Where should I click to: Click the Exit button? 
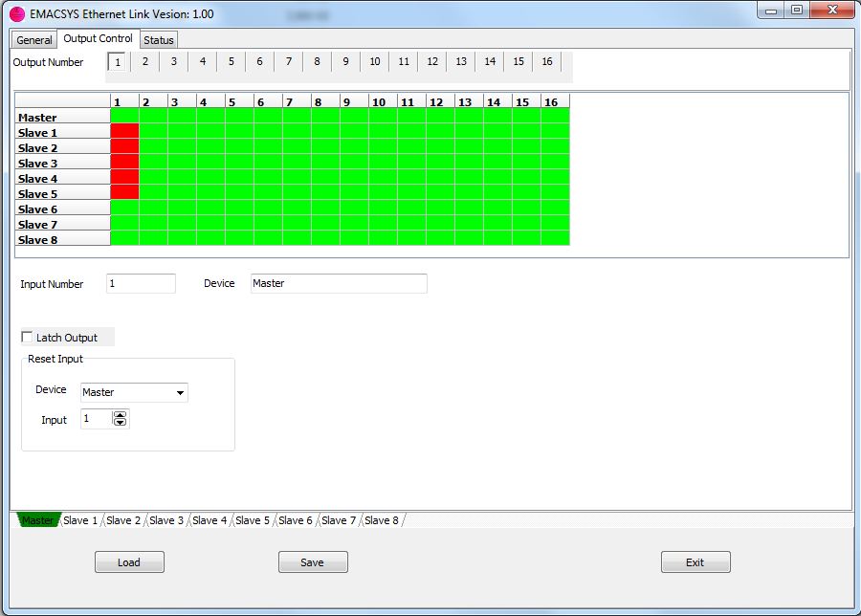click(x=695, y=562)
